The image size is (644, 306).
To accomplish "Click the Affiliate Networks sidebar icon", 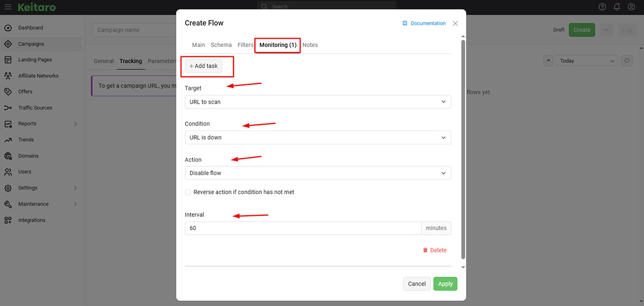I will [8, 76].
